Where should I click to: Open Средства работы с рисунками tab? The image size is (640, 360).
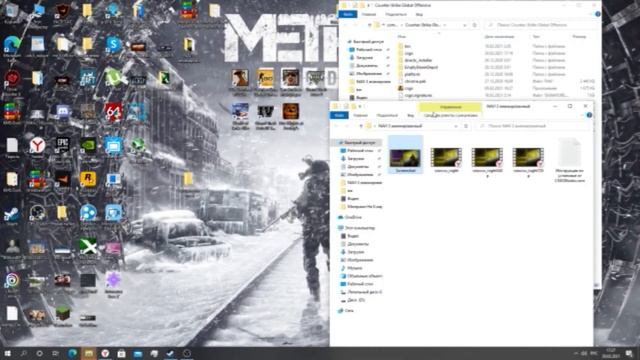(x=451, y=116)
